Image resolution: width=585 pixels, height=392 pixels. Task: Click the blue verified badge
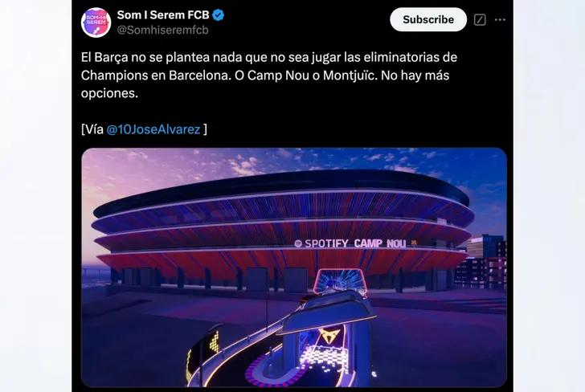point(219,15)
